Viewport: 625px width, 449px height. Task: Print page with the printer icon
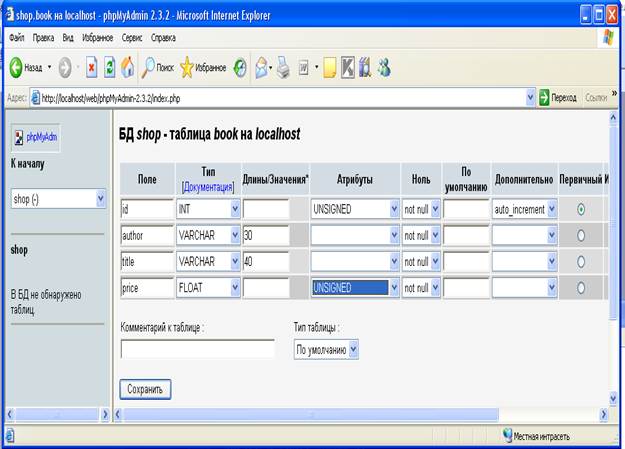(x=283, y=67)
